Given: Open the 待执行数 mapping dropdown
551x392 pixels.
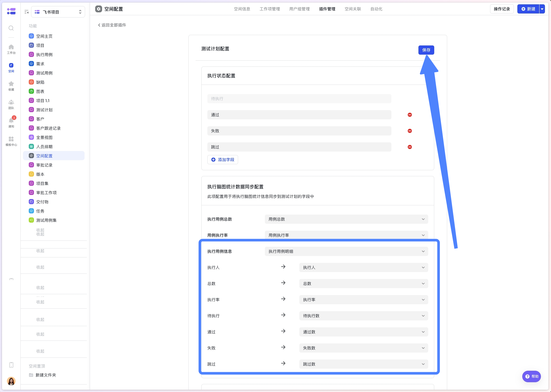Looking at the screenshot, I should 363,316.
